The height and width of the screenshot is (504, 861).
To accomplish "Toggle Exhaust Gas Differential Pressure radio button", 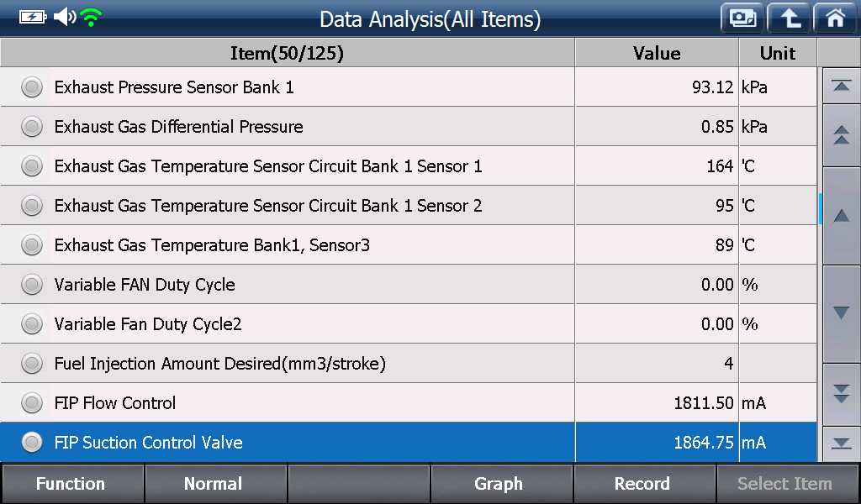I will [32, 127].
